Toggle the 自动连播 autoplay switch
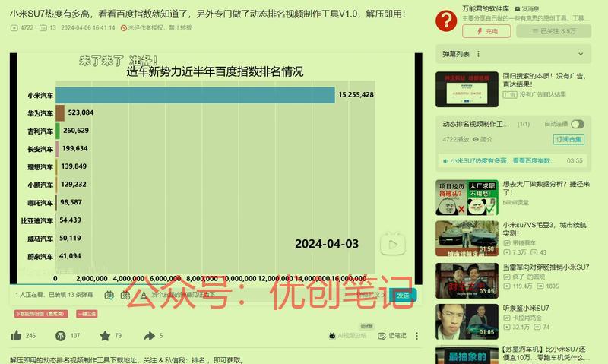The width and height of the screenshot is (608, 364). [x=578, y=124]
